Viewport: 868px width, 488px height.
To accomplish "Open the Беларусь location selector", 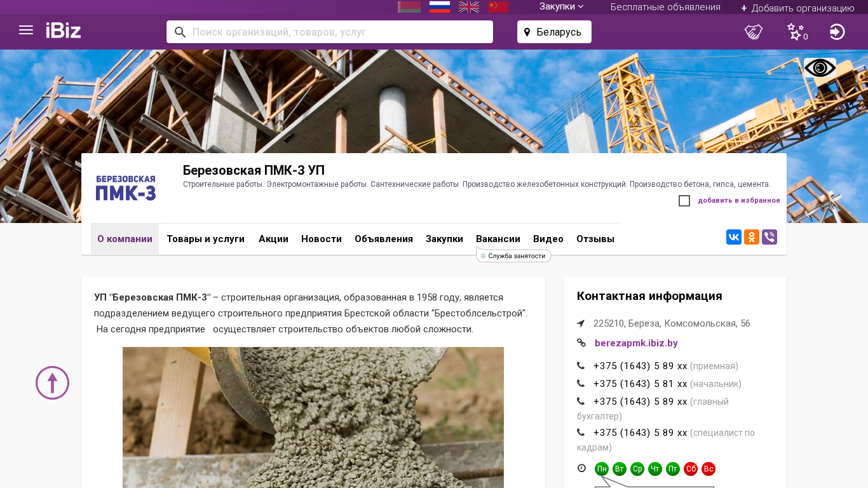I will coord(554,32).
